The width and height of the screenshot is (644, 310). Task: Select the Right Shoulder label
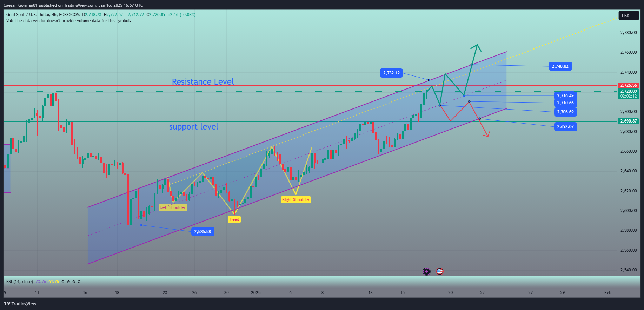tap(296, 200)
